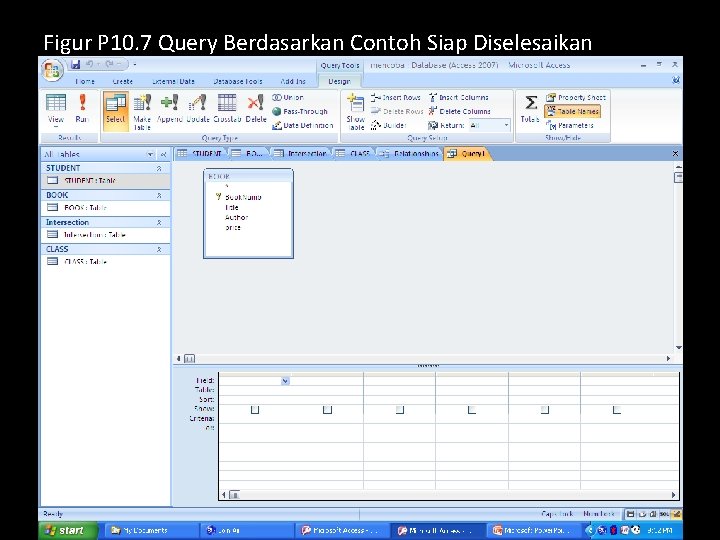Open the Intersection document tab
The width and height of the screenshot is (720, 540).
302,153
